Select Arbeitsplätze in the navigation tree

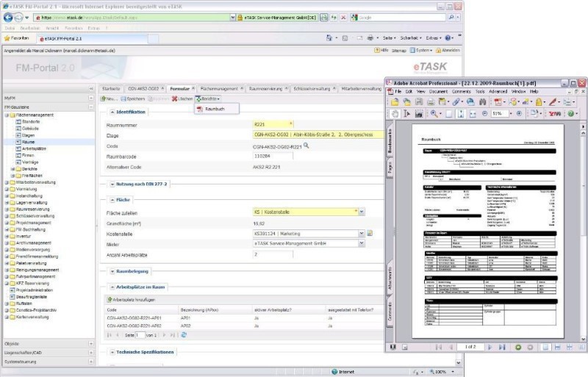[31, 148]
